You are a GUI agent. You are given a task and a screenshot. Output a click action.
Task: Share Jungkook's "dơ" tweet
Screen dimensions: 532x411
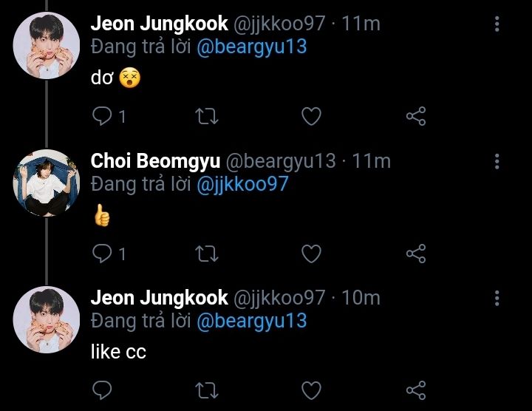pyautogui.click(x=416, y=116)
